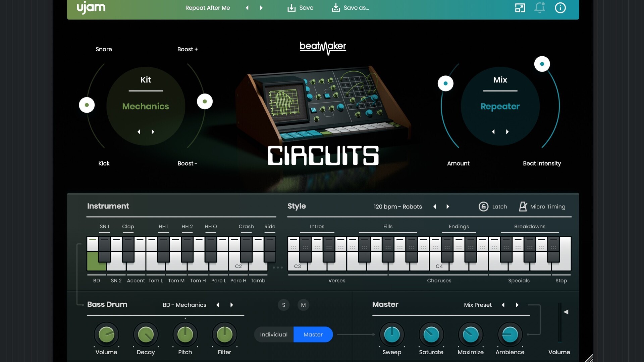Go to the next preset arrow

point(261,8)
